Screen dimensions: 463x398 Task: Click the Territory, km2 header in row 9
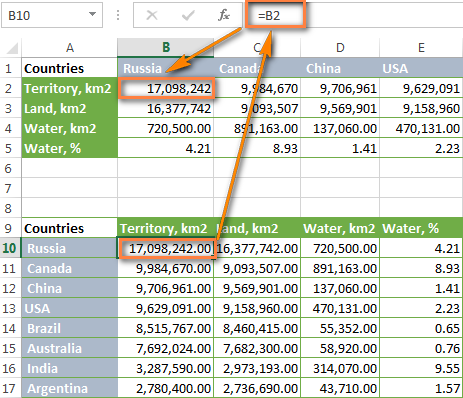click(x=166, y=228)
